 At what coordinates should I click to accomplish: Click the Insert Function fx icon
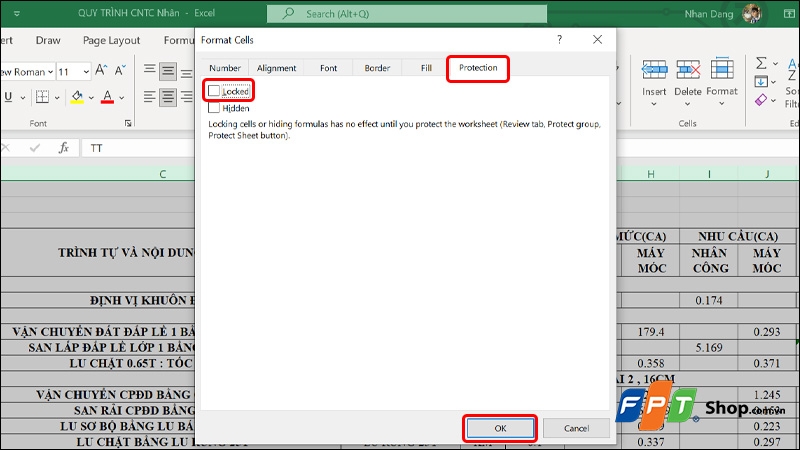click(64, 148)
